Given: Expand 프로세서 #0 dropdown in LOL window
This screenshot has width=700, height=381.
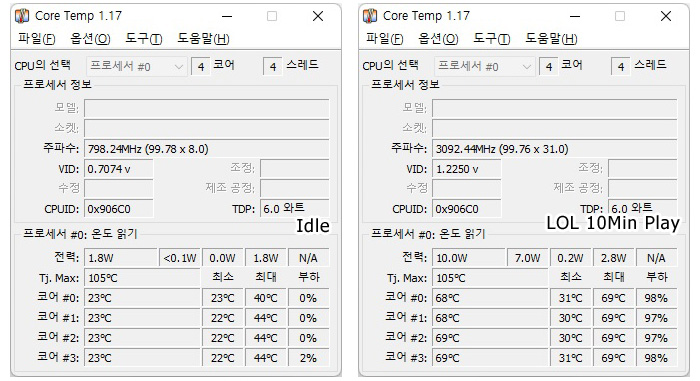Looking at the screenshot, I should click(484, 67).
